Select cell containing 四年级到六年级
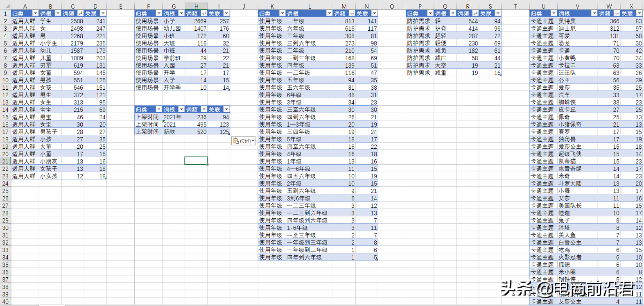This screenshot has height=306, width=644. 310,220
